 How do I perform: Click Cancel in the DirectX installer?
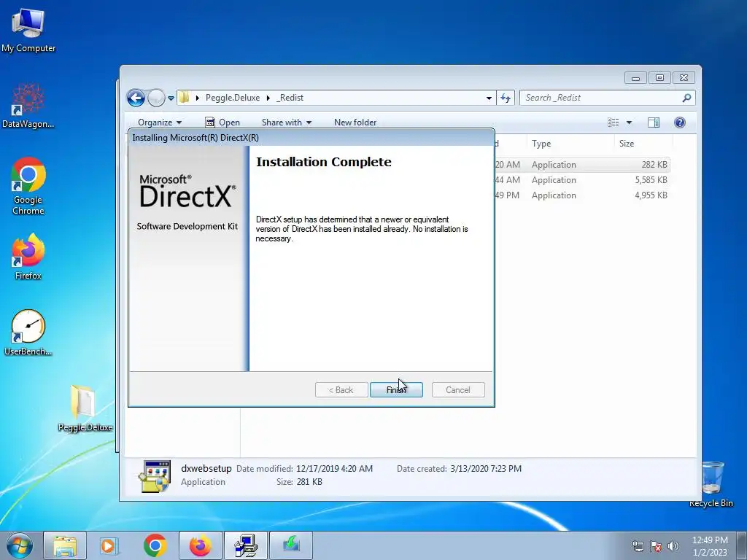(x=458, y=389)
